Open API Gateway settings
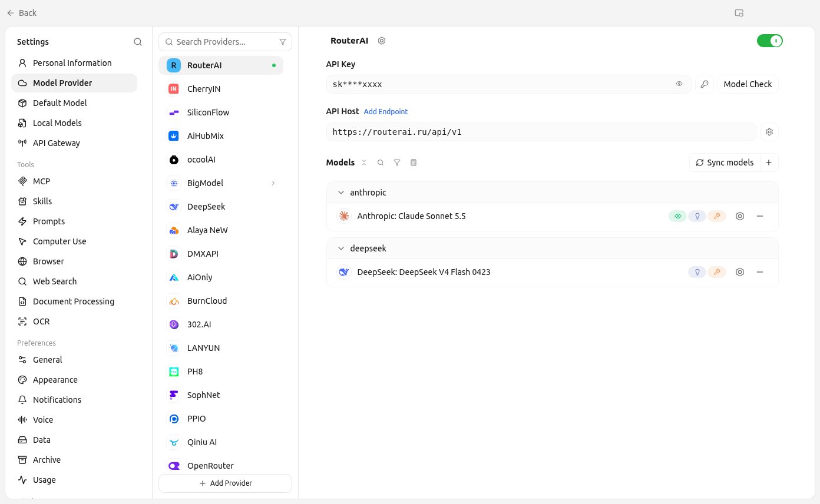The width and height of the screenshot is (820, 504). coord(74,143)
